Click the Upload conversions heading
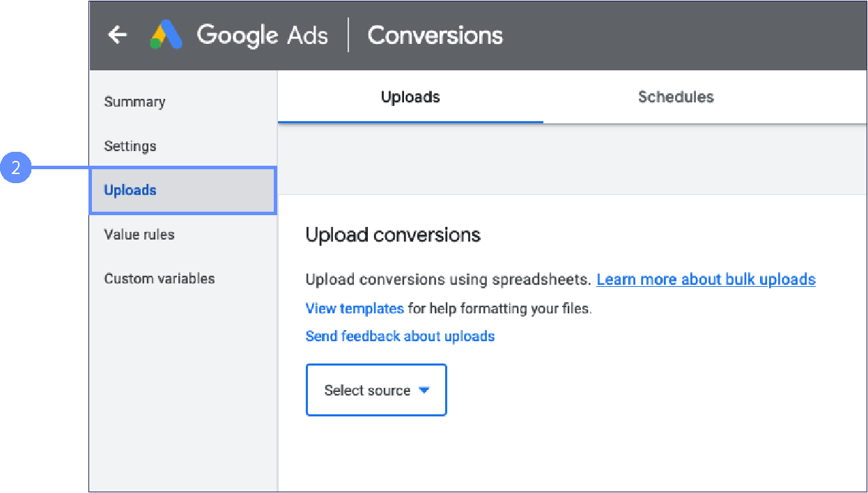868x493 pixels. (x=393, y=235)
